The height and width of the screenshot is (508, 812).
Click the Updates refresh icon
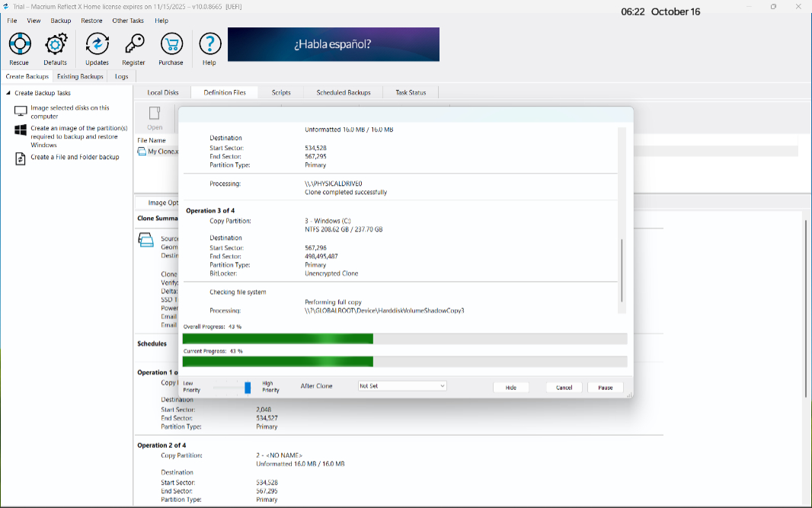[97, 44]
